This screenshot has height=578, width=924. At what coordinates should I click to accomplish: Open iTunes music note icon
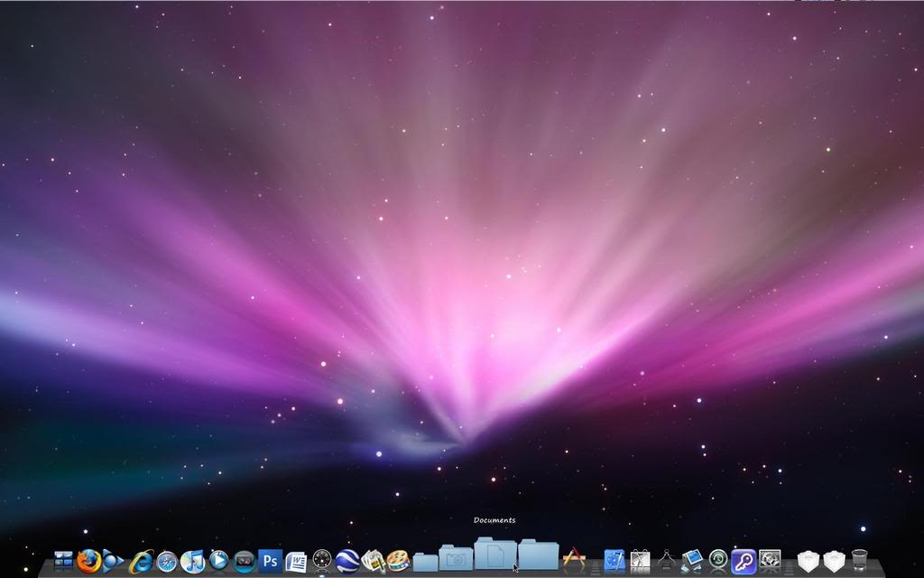[192, 562]
